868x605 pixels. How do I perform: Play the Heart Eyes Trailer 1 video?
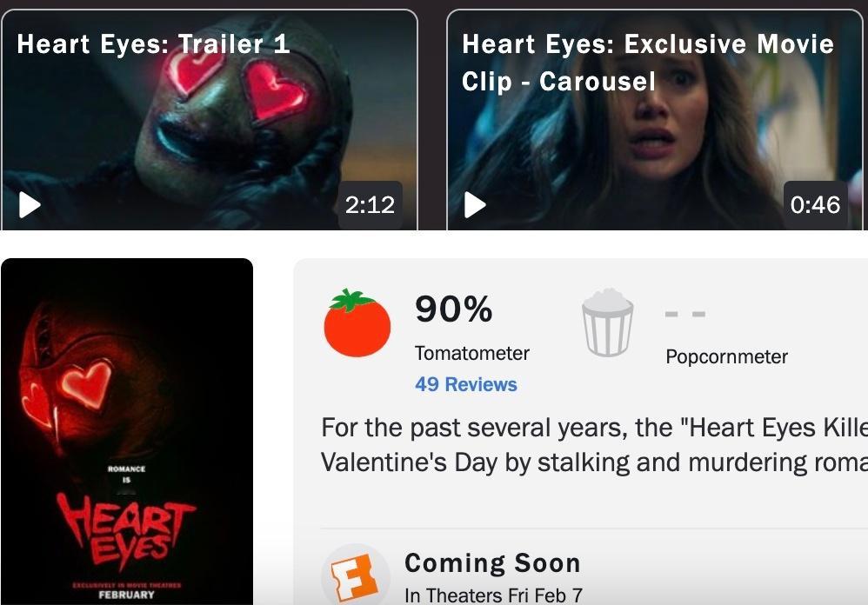30,205
